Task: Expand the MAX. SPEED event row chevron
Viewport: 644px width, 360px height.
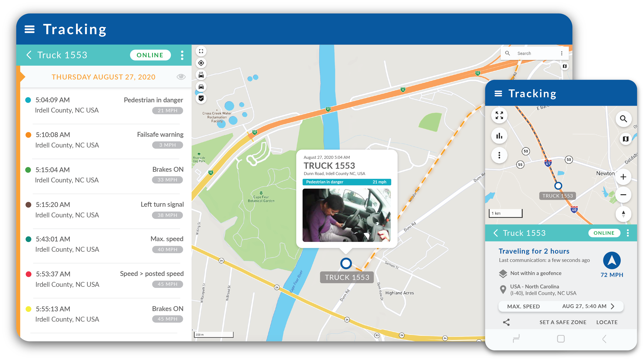Action: pos(612,306)
